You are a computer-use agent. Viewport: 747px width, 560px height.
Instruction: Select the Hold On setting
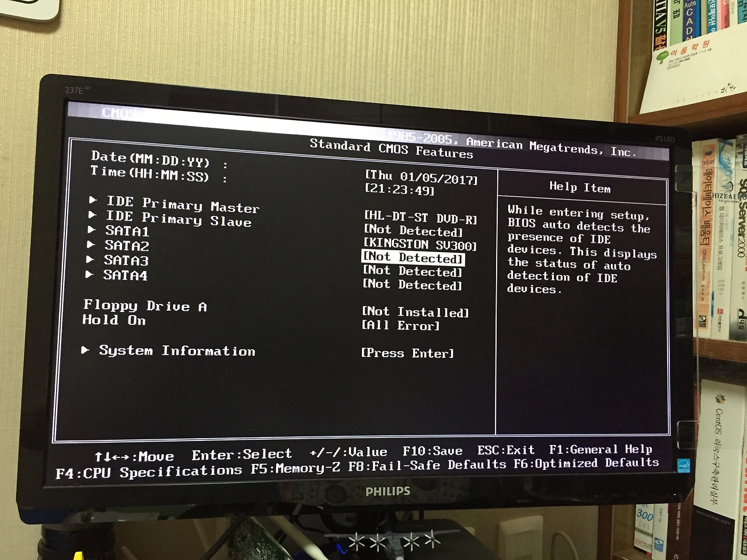(x=114, y=320)
